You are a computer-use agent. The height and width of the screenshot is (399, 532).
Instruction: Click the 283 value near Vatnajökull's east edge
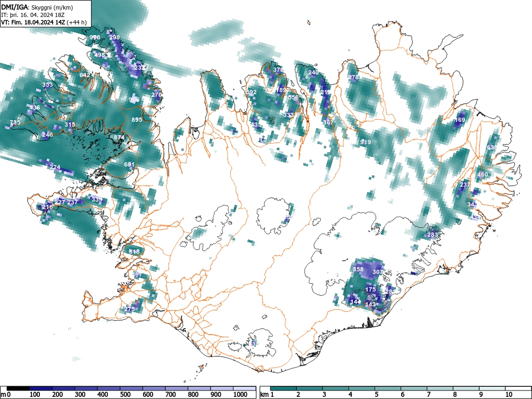point(433,235)
